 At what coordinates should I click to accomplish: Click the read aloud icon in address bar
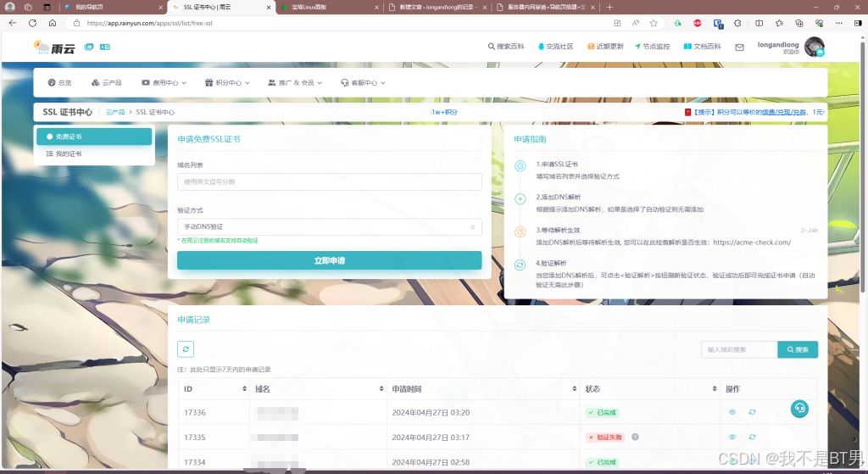[x=636, y=23]
